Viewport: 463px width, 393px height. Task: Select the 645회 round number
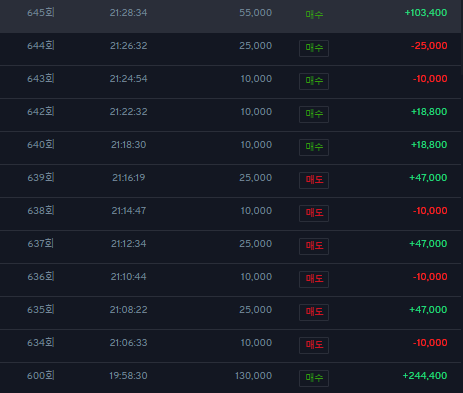(41, 13)
